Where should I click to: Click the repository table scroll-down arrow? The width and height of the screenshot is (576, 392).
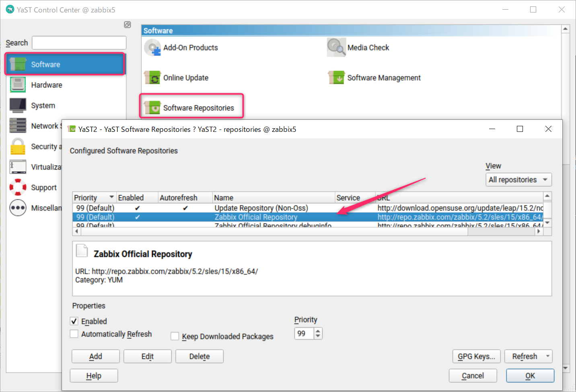click(x=547, y=223)
